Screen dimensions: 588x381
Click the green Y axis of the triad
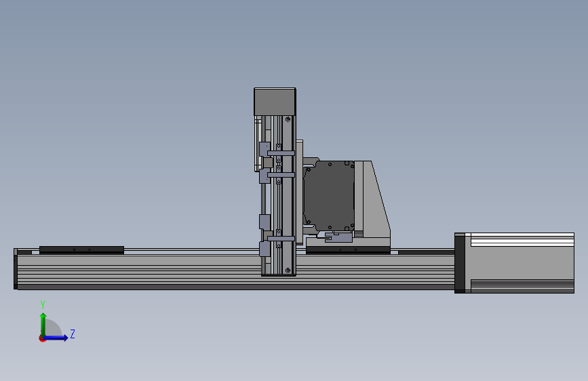point(43,325)
